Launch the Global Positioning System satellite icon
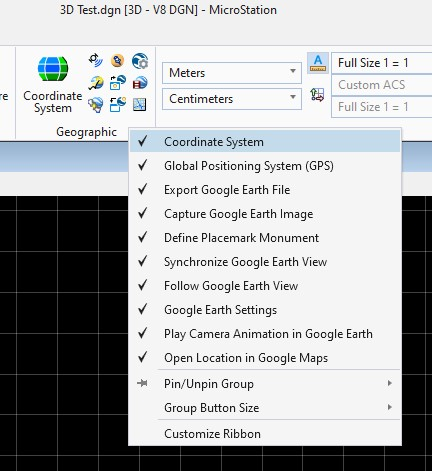Image resolution: width=432 pixels, height=471 pixels. click(96, 60)
